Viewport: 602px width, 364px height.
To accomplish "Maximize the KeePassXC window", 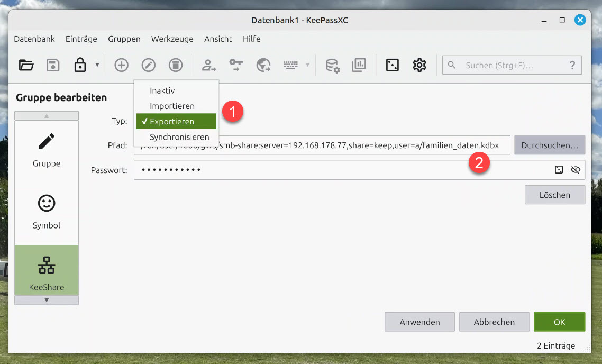I will (562, 20).
